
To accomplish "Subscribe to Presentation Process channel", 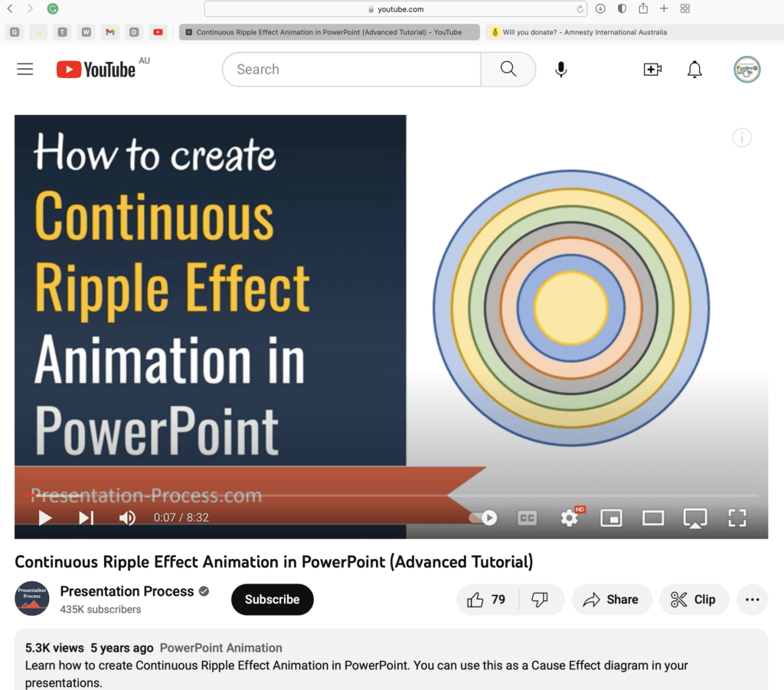I will click(272, 600).
